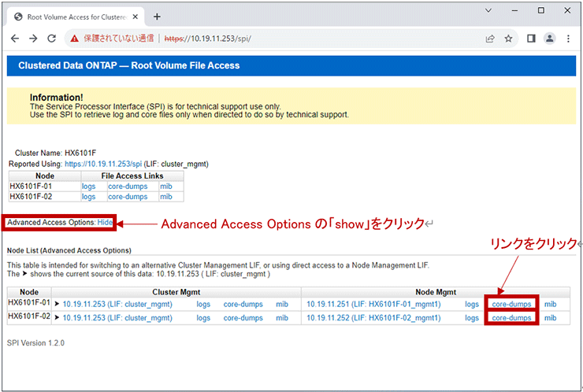The image size is (583, 392).
Task: Open a new tab with plus button
Action: pos(157,17)
